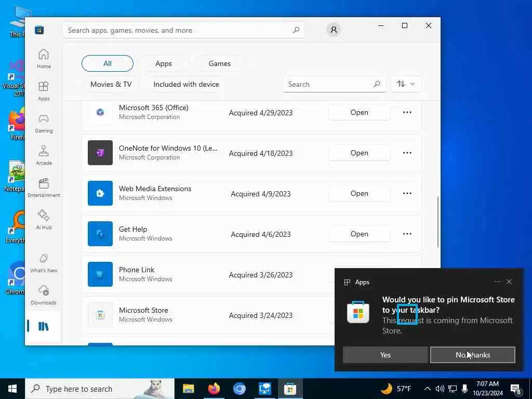Image resolution: width=532 pixels, height=399 pixels.
Task: Go to Home in Store sidebar
Action: point(44,59)
